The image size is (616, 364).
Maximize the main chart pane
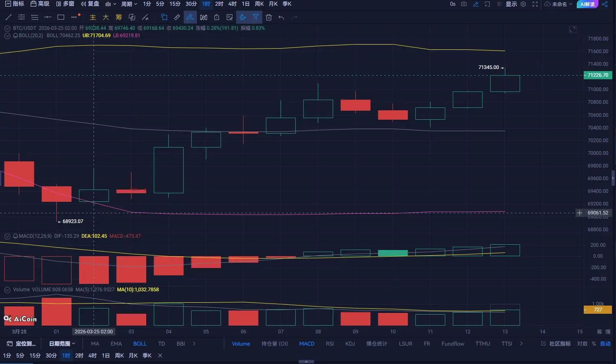point(573,29)
